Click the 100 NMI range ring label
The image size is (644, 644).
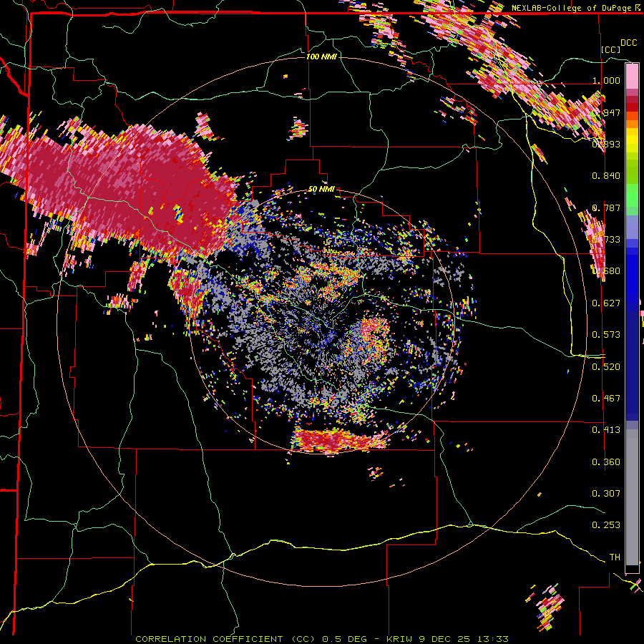pyautogui.click(x=321, y=57)
